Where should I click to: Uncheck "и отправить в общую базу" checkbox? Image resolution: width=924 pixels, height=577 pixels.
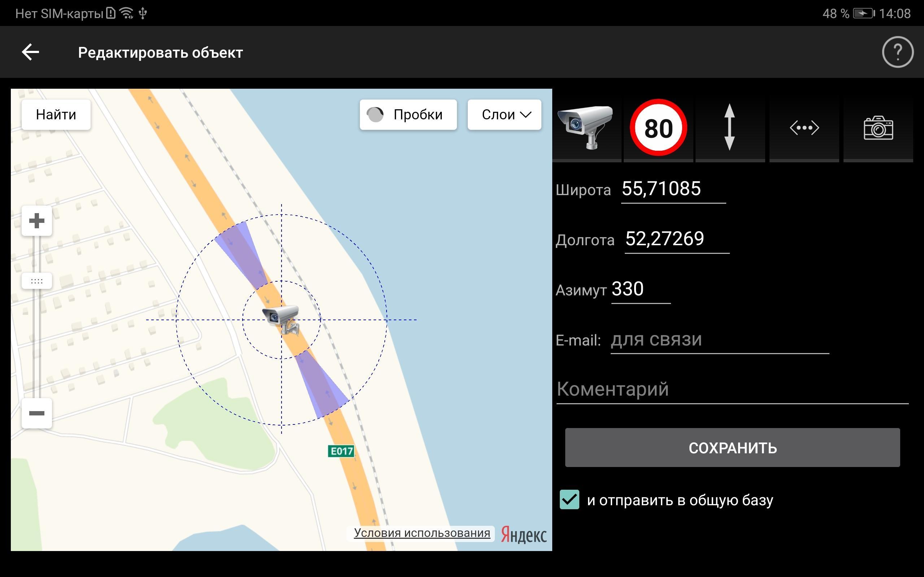[x=569, y=499]
